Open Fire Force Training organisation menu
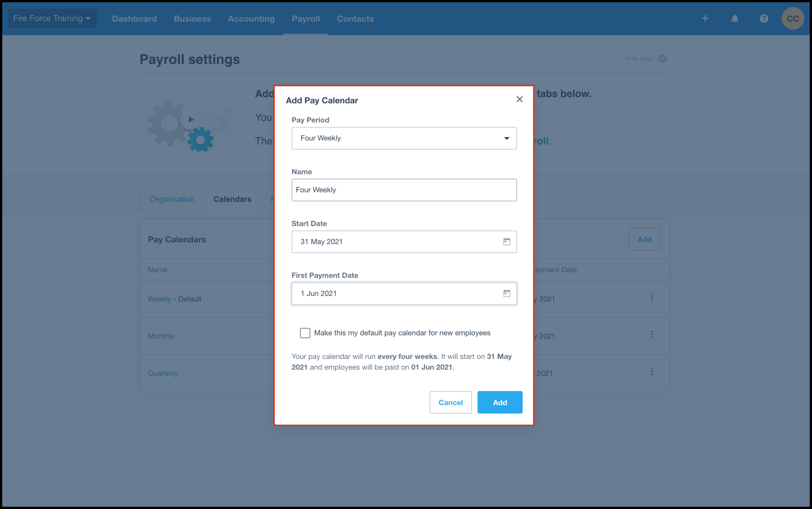This screenshot has height=509, width=812. pyautogui.click(x=52, y=19)
